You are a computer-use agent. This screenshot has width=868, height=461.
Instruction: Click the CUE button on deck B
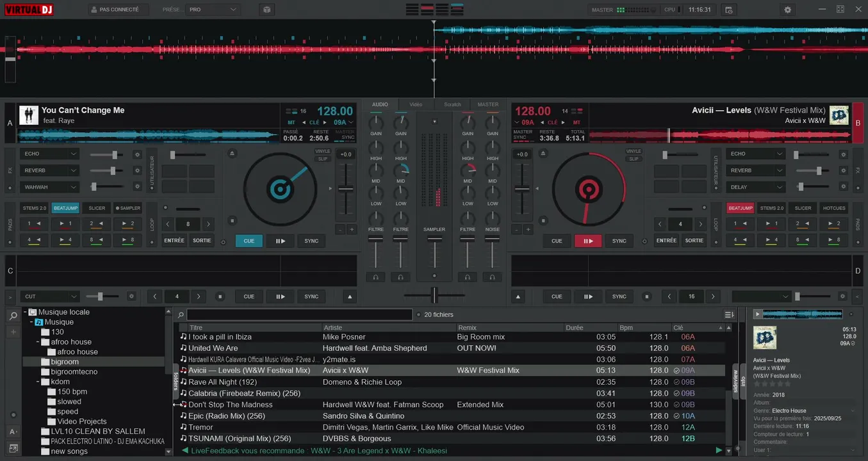557,241
